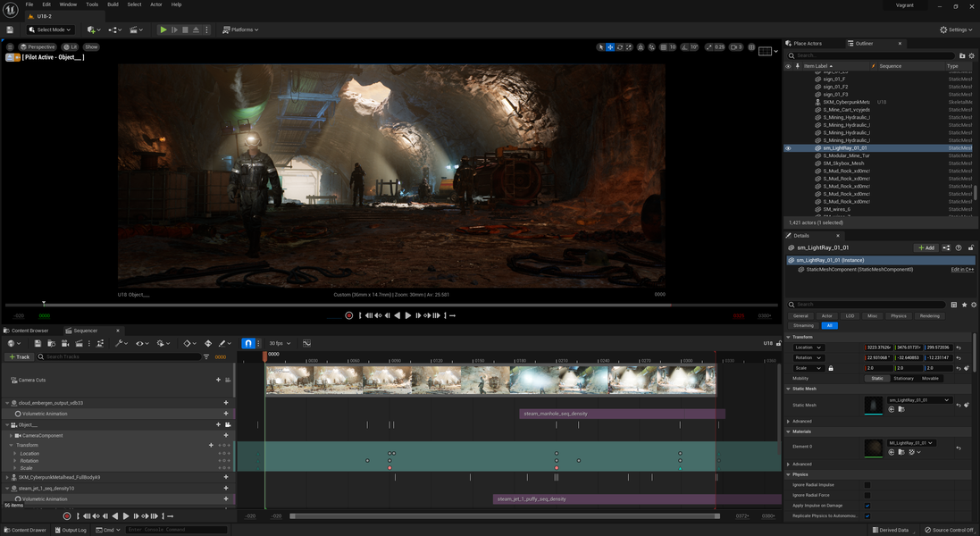The height and width of the screenshot is (536, 980).
Task: Click the viewport transport record button
Action: pos(348,315)
